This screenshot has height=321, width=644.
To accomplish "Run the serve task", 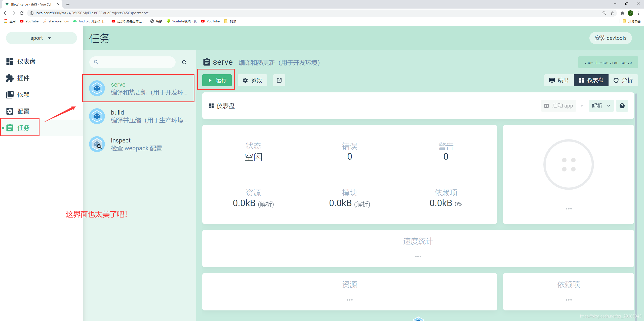I will [217, 80].
